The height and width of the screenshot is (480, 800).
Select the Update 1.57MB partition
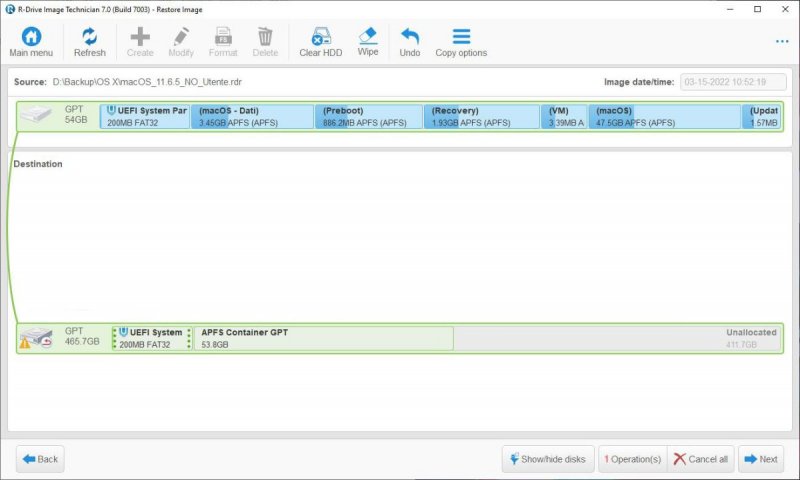coord(761,117)
